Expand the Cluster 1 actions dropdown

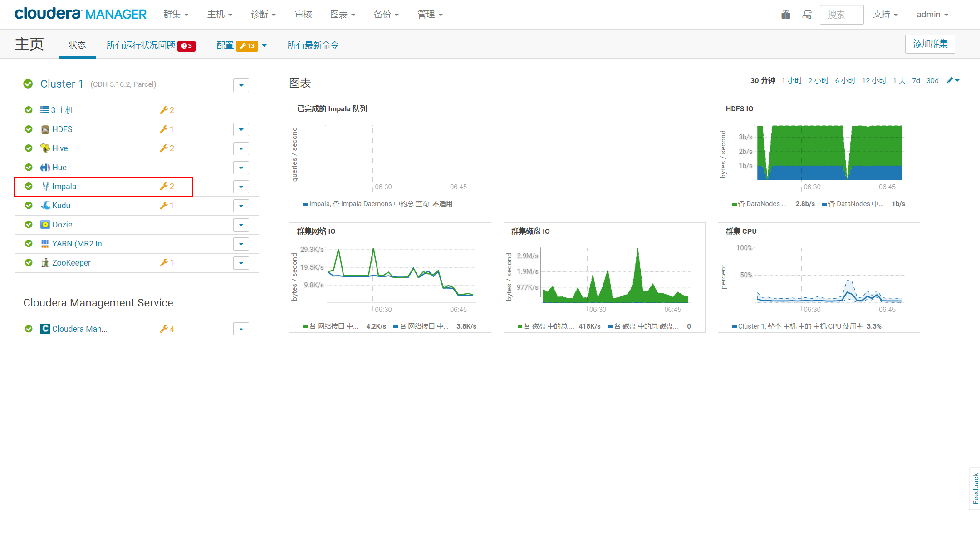point(241,85)
